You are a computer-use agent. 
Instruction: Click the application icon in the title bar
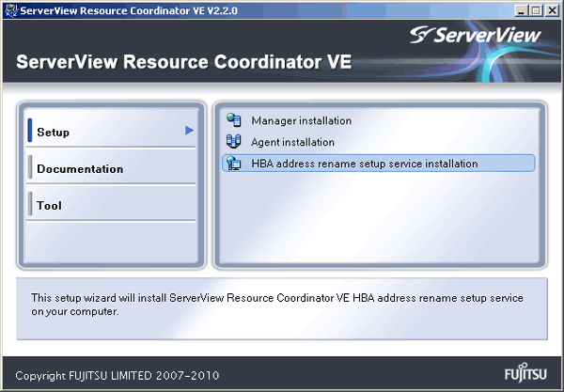pyautogui.click(x=10, y=10)
